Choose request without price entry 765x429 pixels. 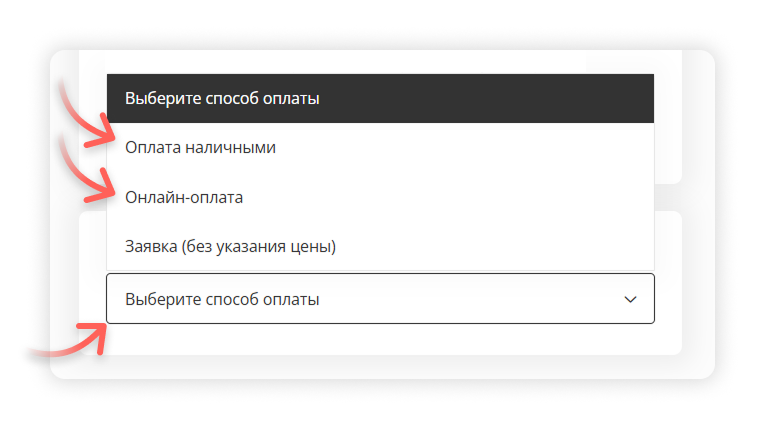230,246
